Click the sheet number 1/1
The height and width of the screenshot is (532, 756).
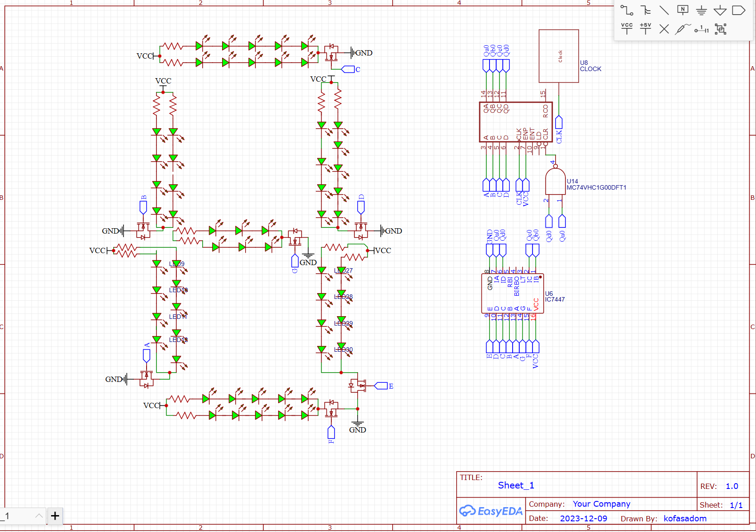(x=736, y=505)
